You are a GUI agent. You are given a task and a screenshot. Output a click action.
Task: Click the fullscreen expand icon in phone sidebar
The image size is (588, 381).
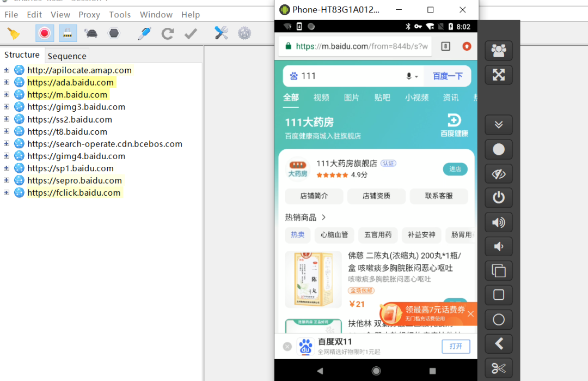(498, 75)
